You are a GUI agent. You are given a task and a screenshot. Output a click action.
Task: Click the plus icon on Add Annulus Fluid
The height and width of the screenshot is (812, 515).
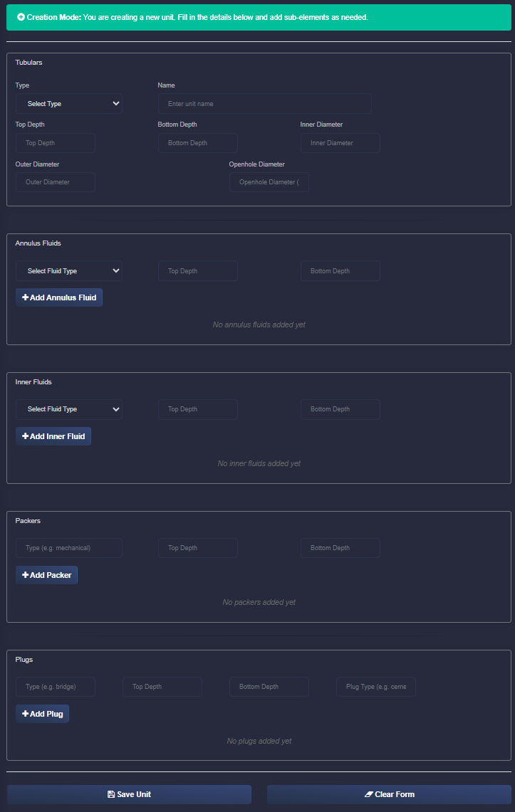[x=25, y=297]
